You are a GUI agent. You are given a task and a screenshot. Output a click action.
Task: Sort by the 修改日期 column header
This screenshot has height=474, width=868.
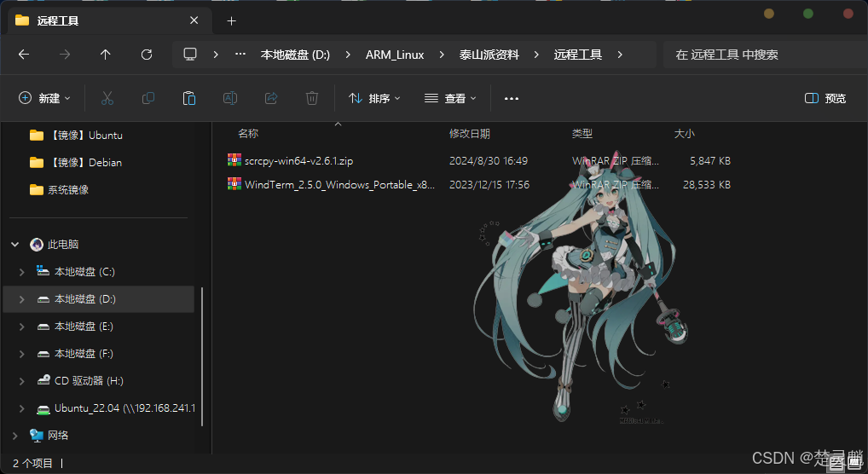(x=470, y=134)
